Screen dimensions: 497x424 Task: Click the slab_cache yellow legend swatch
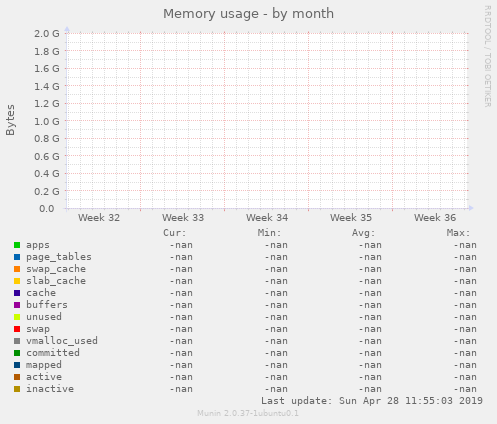[x=17, y=281]
